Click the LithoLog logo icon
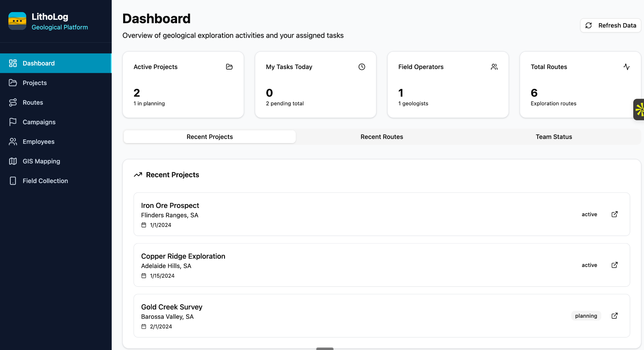 17,21
